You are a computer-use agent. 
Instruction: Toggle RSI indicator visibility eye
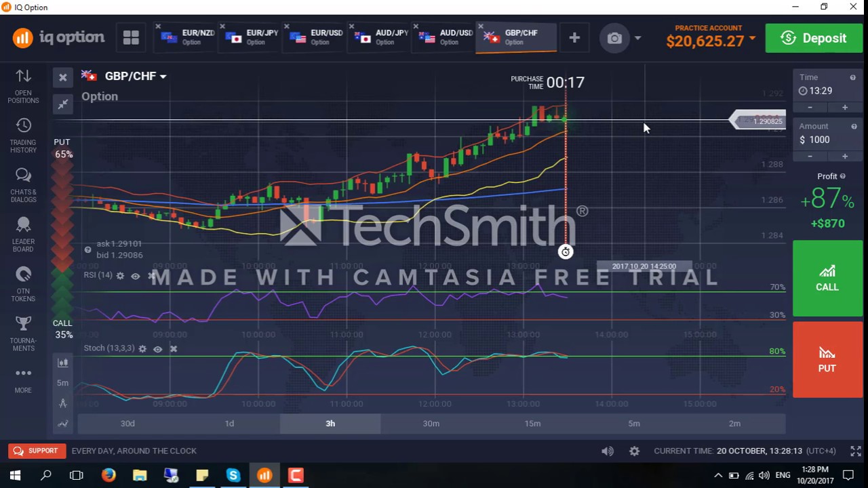point(135,276)
